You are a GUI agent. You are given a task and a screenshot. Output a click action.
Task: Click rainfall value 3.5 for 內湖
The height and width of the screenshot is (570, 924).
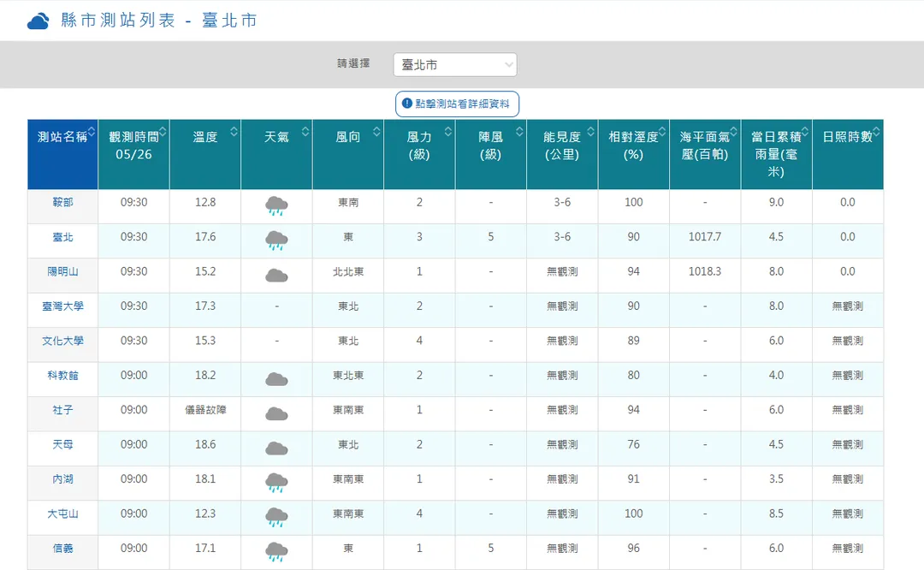(x=776, y=479)
